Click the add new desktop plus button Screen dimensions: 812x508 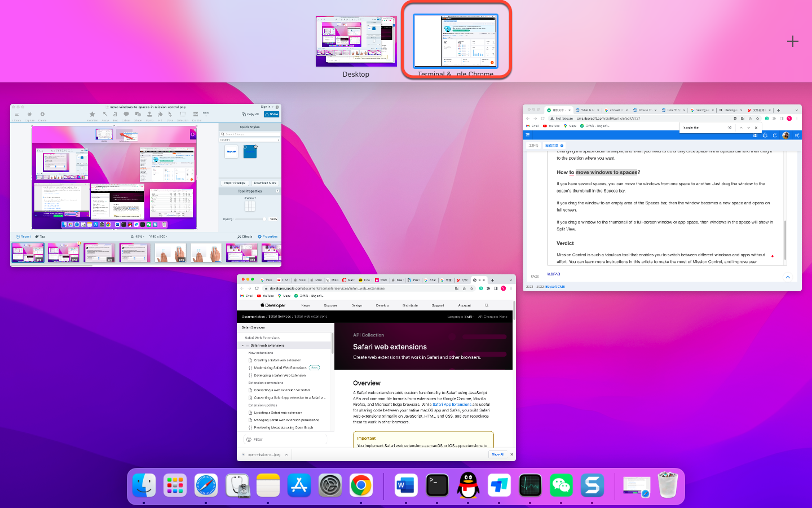(x=792, y=41)
